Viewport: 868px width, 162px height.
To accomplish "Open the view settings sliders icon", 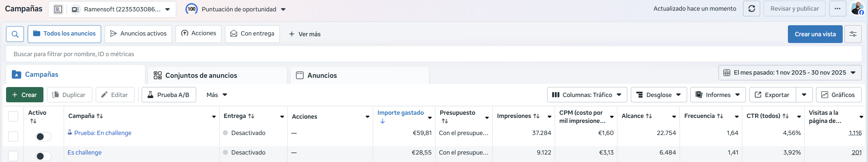I will pos(853,34).
